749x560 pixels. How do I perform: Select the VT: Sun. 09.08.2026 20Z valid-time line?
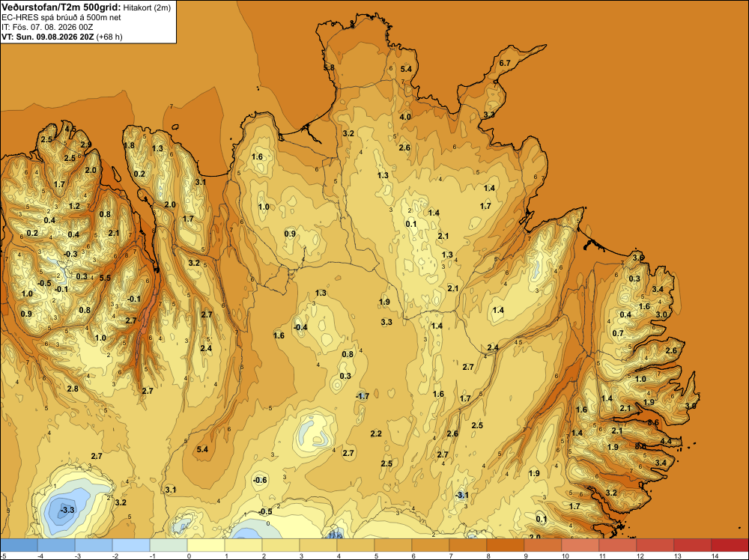pyautogui.click(x=48, y=37)
